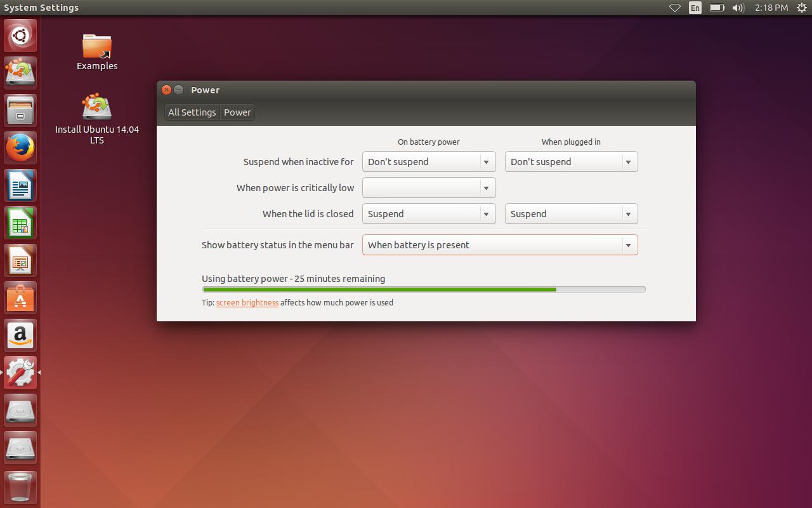This screenshot has height=508, width=812.
Task: Open the Trash in launcher
Action: [x=20, y=486]
